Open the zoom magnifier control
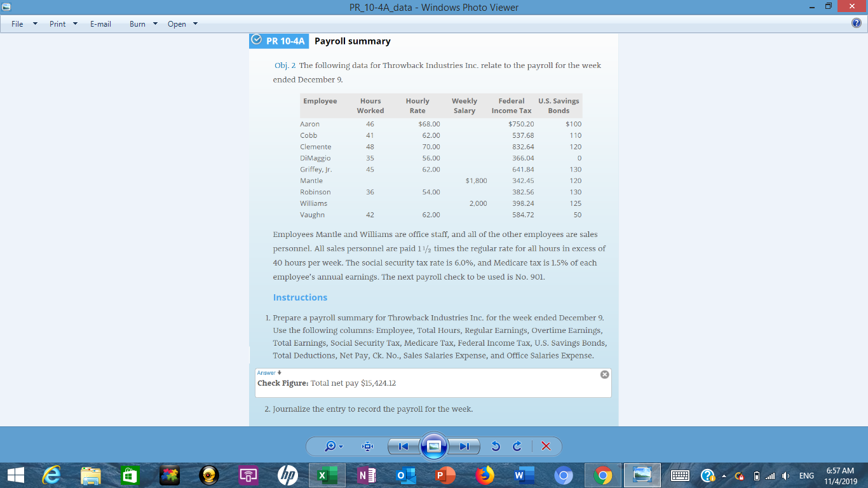The width and height of the screenshot is (868, 488). point(334,447)
